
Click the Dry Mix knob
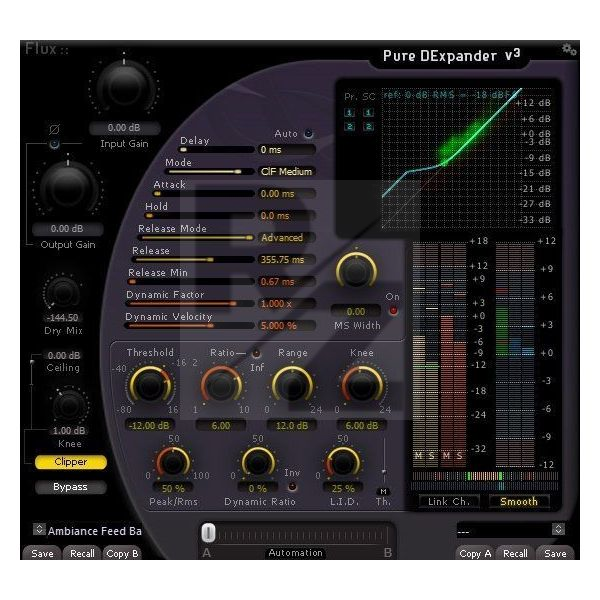point(63,292)
